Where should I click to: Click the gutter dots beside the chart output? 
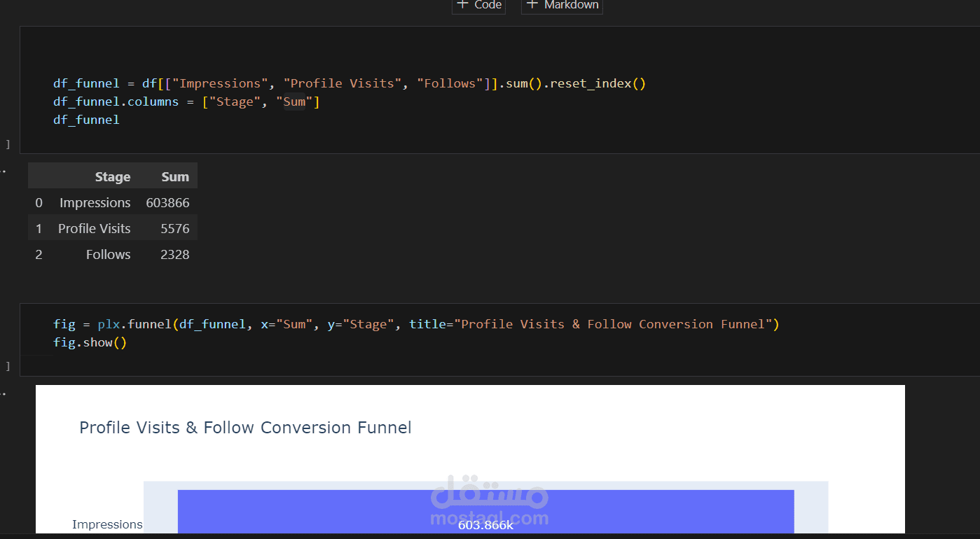[x=4, y=393]
